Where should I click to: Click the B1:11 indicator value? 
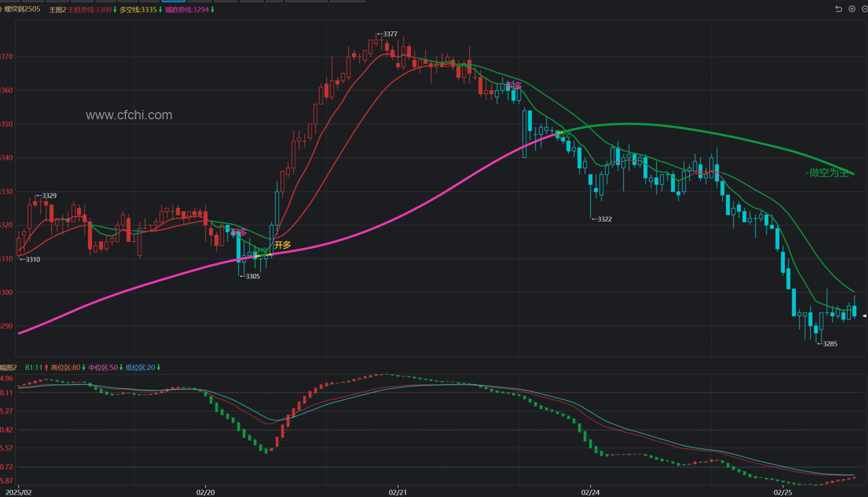(x=34, y=367)
